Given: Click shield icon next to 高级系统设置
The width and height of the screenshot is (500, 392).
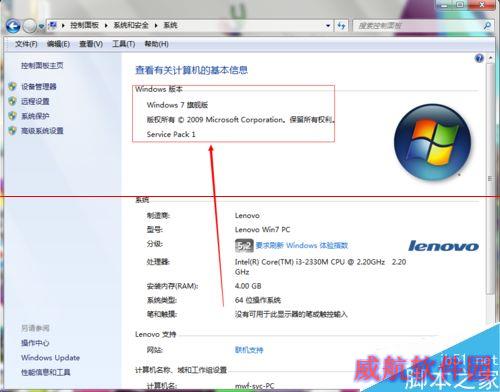Looking at the screenshot, I should [x=12, y=130].
